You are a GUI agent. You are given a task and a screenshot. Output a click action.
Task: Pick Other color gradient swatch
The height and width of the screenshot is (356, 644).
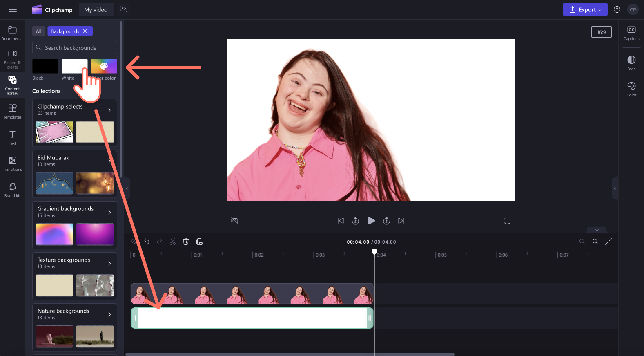click(104, 66)
